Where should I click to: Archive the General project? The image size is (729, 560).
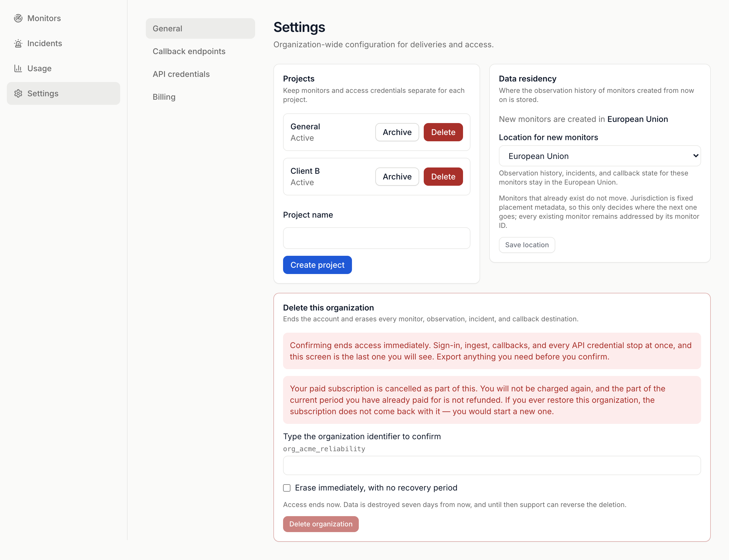point(397,132)
